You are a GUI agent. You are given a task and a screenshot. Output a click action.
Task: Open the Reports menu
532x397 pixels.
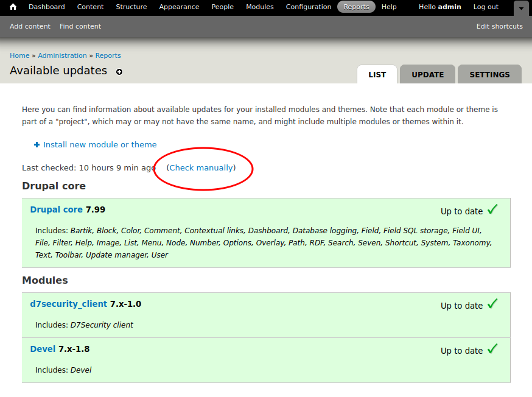tap(356, 7)
